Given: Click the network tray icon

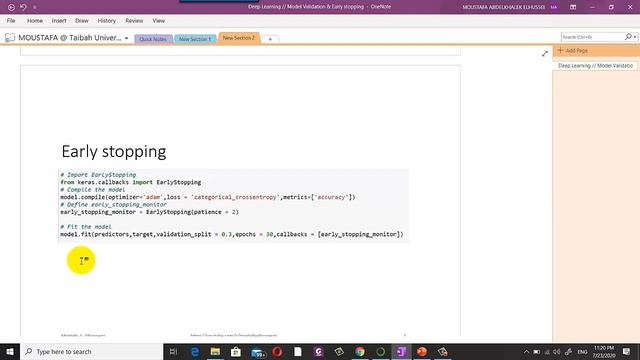Looking at the screenshot, I should click(x=547, y=352).
